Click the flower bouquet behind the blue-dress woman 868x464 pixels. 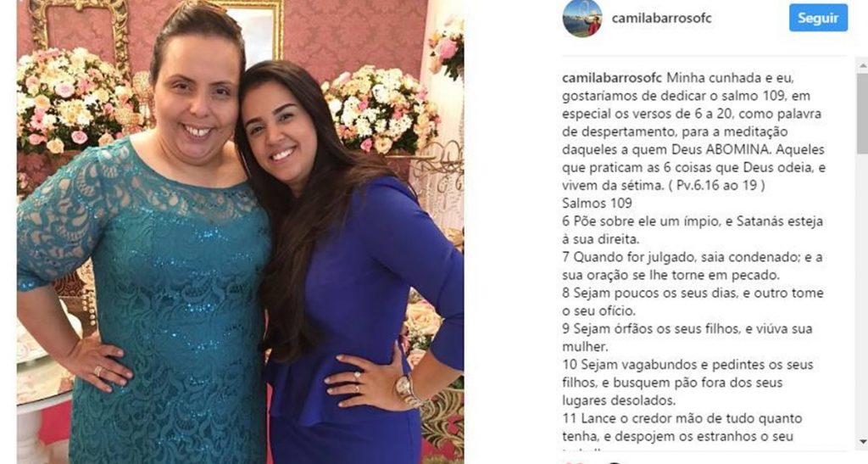pos(382,111)
